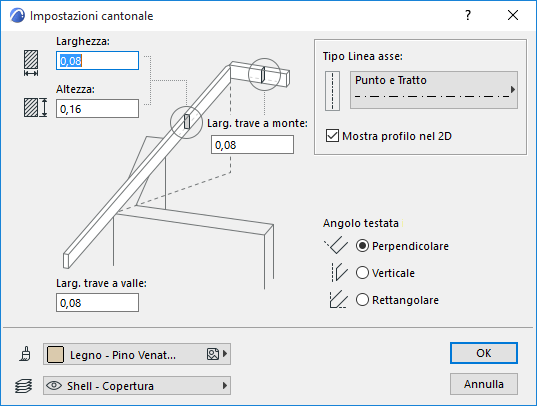This screenshot has height=406, width=537.
Task: Click the layers stack icon
Action: (x=24, y=386)
